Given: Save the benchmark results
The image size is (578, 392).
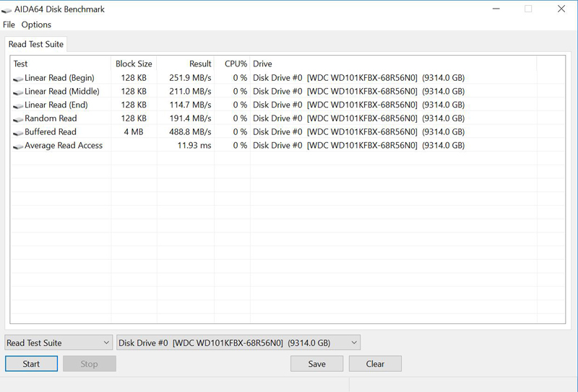Looking at the screenshot, I should click(x=316, y=364).
